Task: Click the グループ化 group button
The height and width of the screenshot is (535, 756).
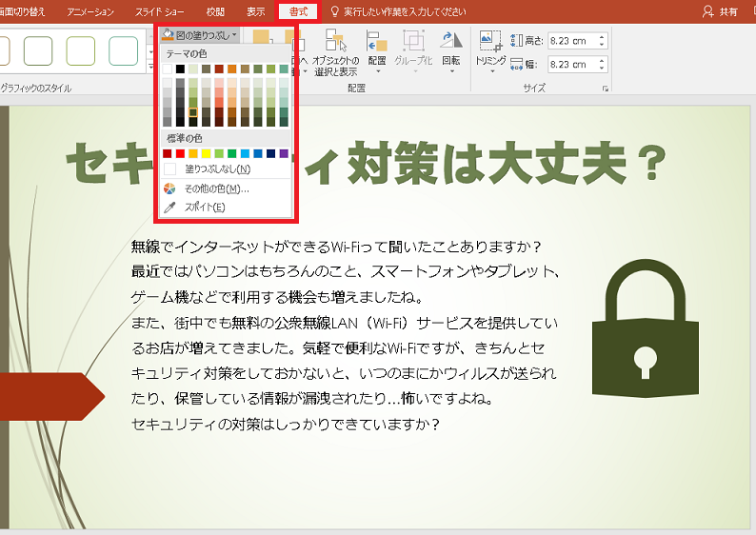Action: pyautogui.click(x=413, y=52)
